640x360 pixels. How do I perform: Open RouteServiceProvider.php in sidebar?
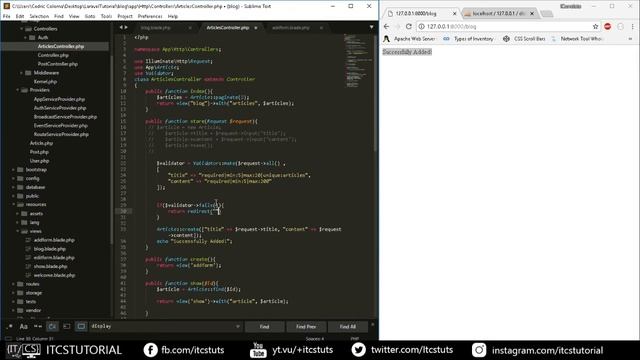click(x=61, y=134)
